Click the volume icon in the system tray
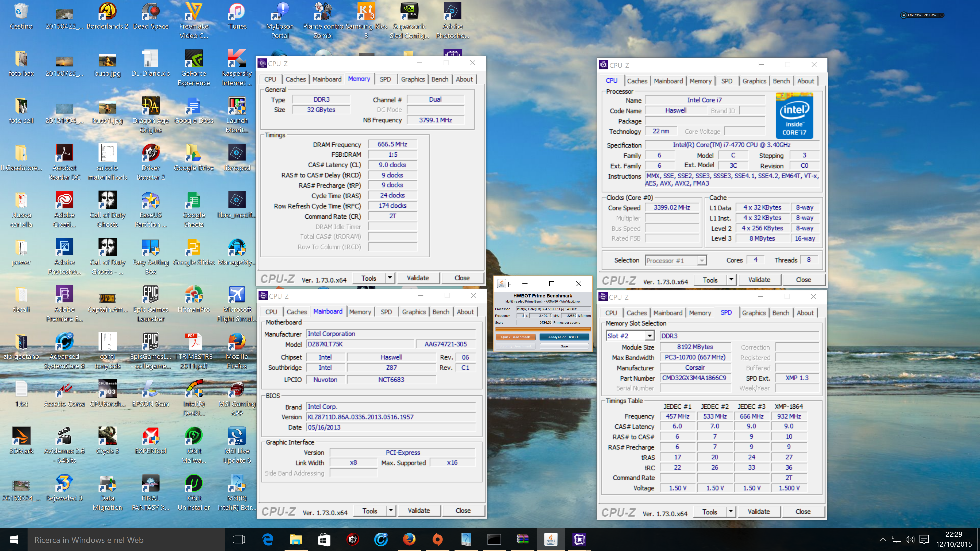The width and height of the screenshot is (980, 551). point(909,539)
